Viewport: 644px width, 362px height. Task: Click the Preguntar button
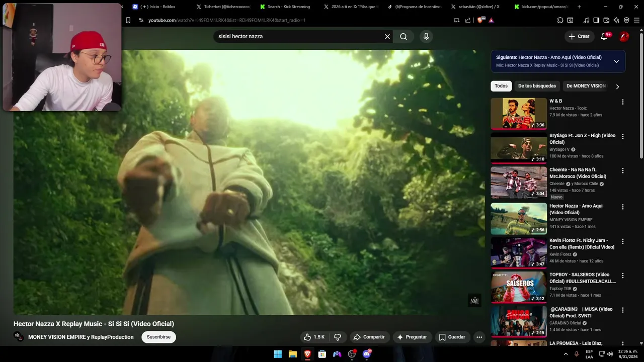click(412, 337)
